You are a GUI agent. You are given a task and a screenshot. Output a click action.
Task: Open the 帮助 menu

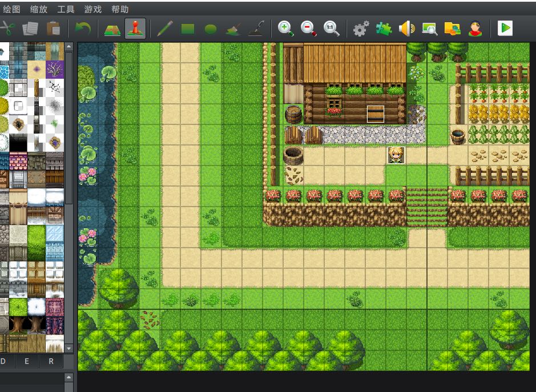[120, 9]
